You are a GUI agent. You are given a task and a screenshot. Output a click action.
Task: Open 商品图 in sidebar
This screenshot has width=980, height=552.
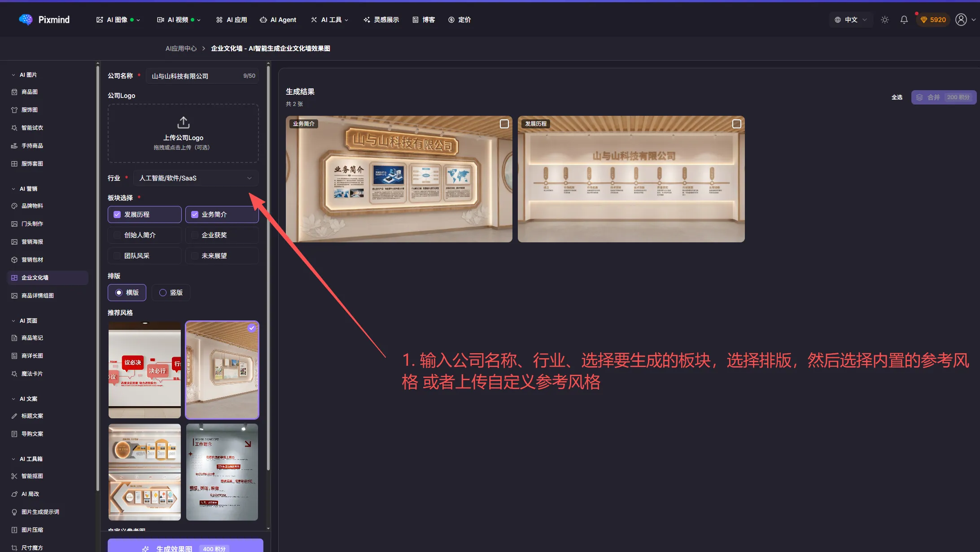[30, 92]
